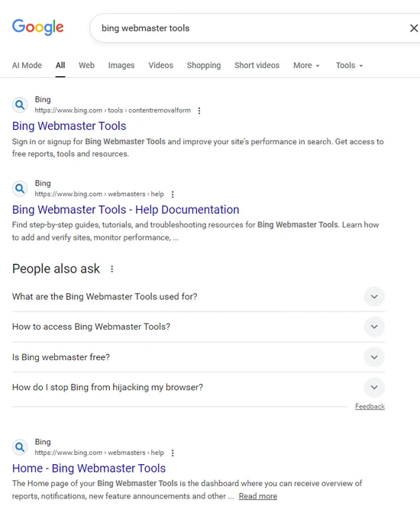Open the Shopping tab
Viewport: 420px width, 519px height.
click(204, 65)
